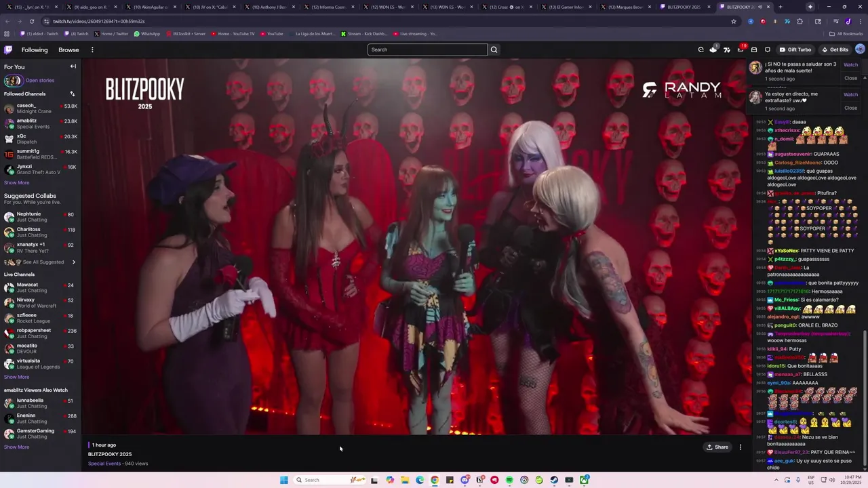
Task: Open the Chrome profile avatar in the toolbar
Action: coord(848,21)
